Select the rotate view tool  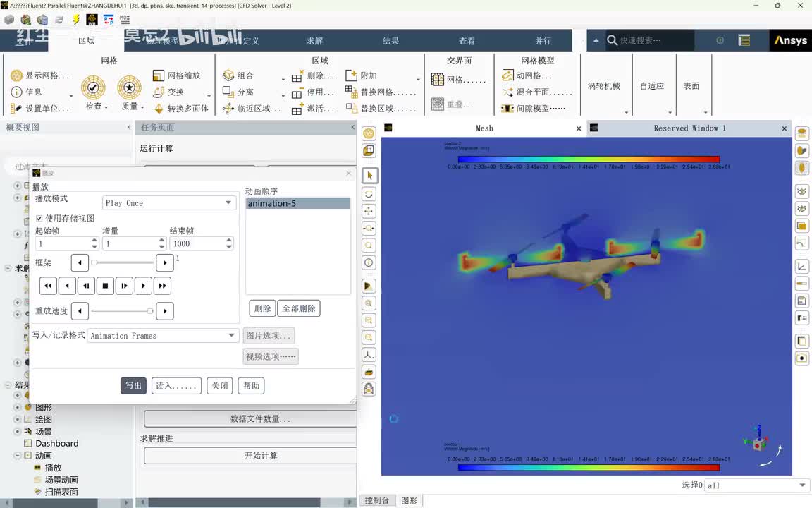click(x=369, y=194)
